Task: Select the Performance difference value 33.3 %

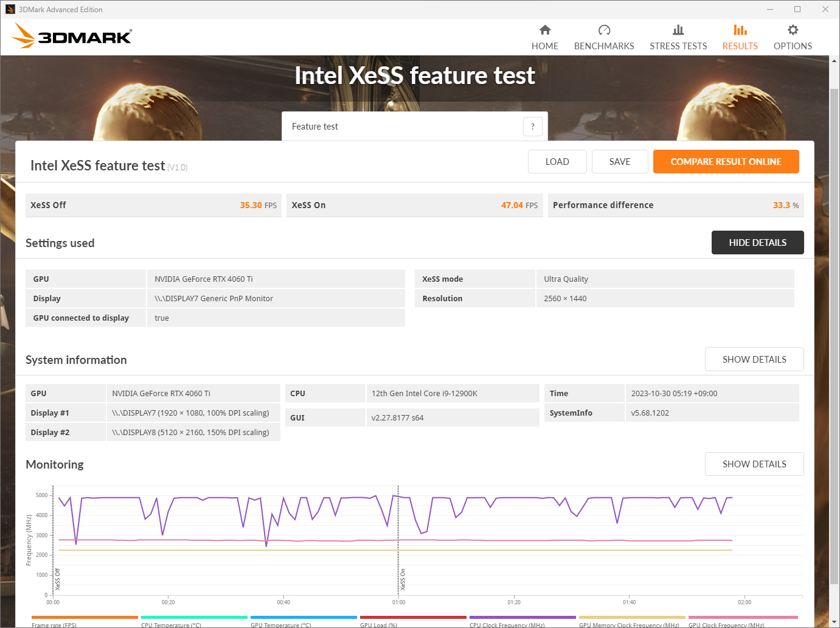Action: click(x=786, y=206)
